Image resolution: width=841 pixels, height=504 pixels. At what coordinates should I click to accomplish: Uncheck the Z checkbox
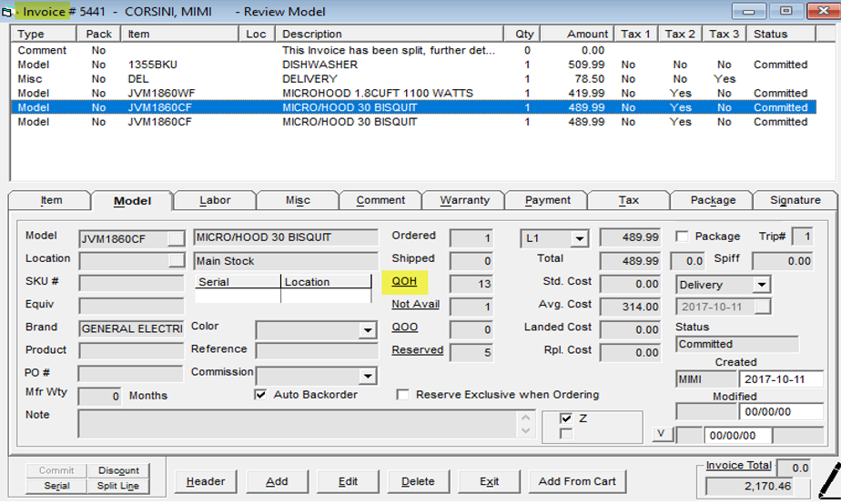pos(565,418)
